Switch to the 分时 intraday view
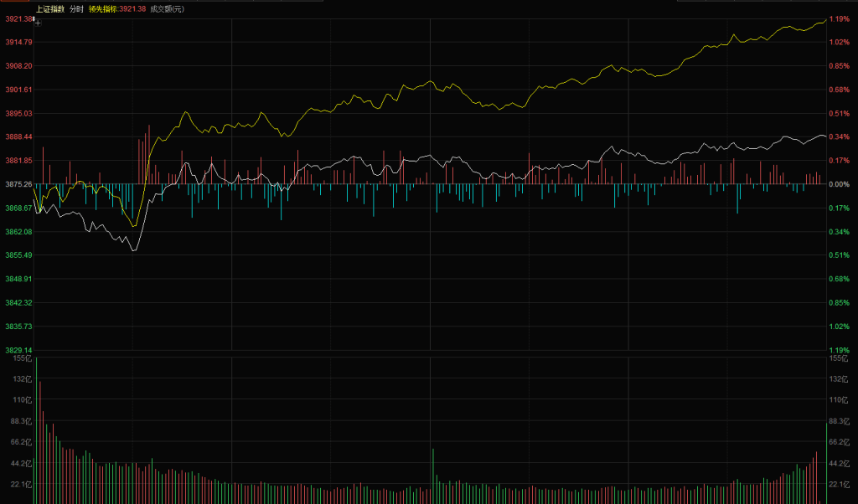 pos(76,8)
